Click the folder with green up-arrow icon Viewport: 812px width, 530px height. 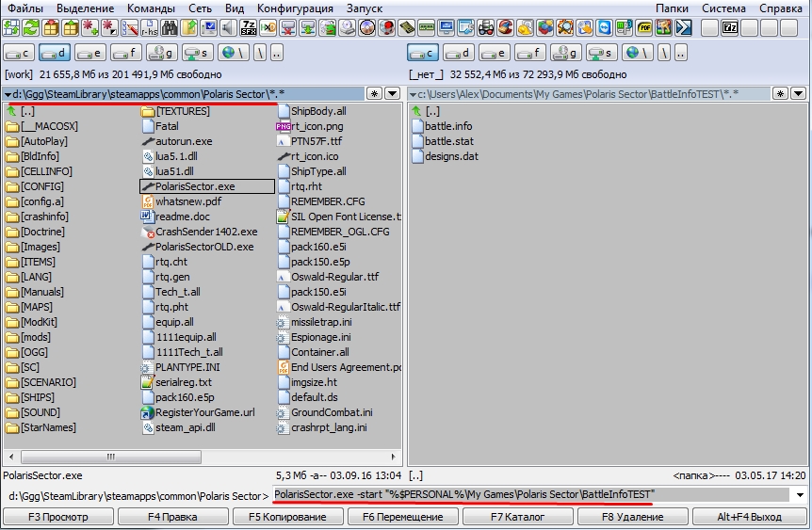[x=189, y=27]
